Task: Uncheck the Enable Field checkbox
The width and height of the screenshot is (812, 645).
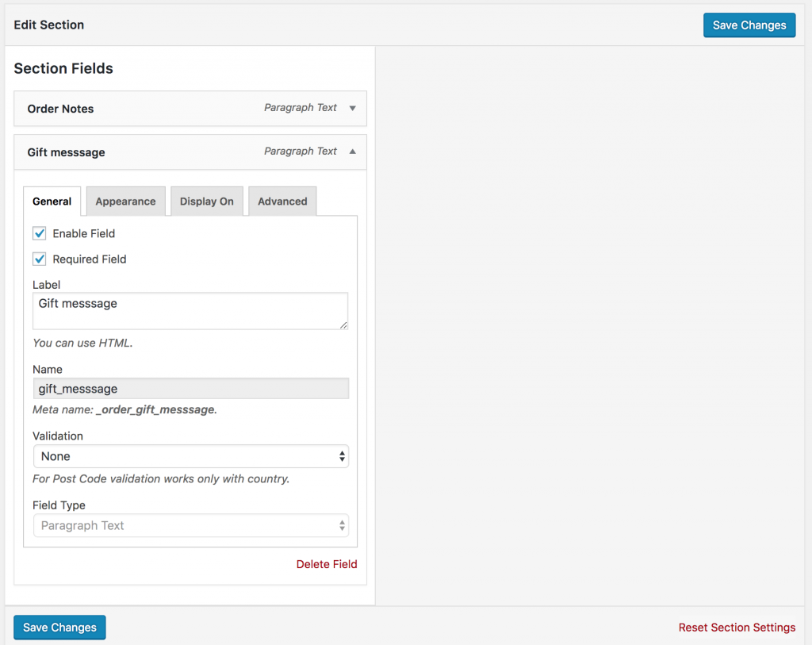Action: point(40,233)
